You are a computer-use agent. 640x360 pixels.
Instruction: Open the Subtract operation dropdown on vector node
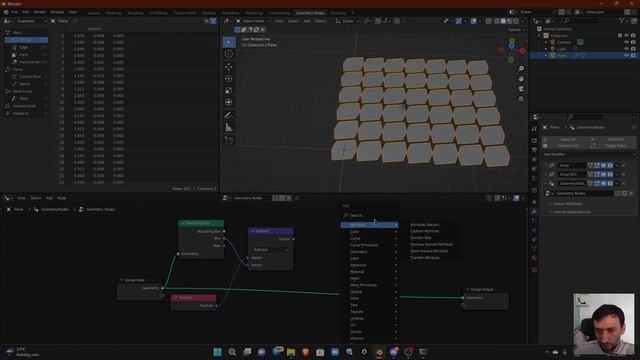[x=271, y=249]
